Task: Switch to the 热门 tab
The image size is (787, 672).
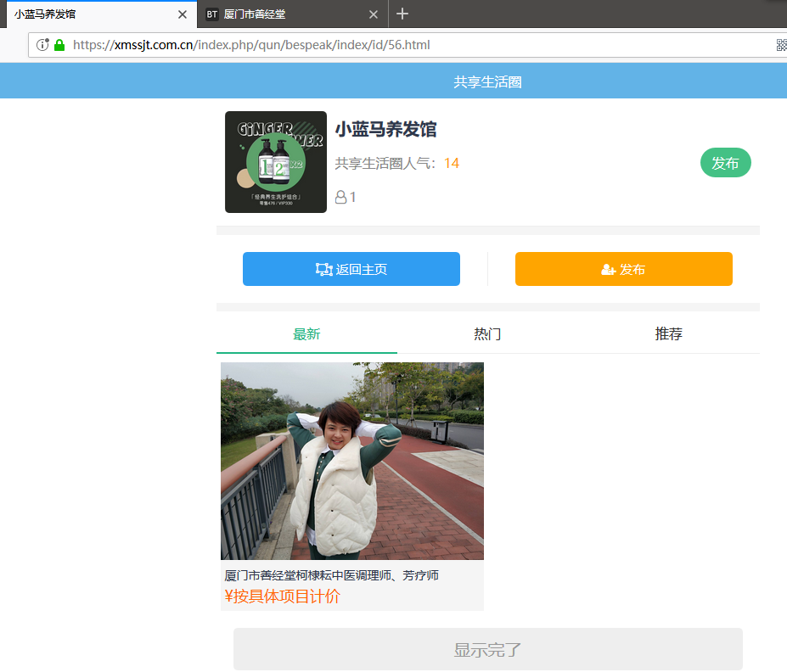Action: click(x=487, y=334)
